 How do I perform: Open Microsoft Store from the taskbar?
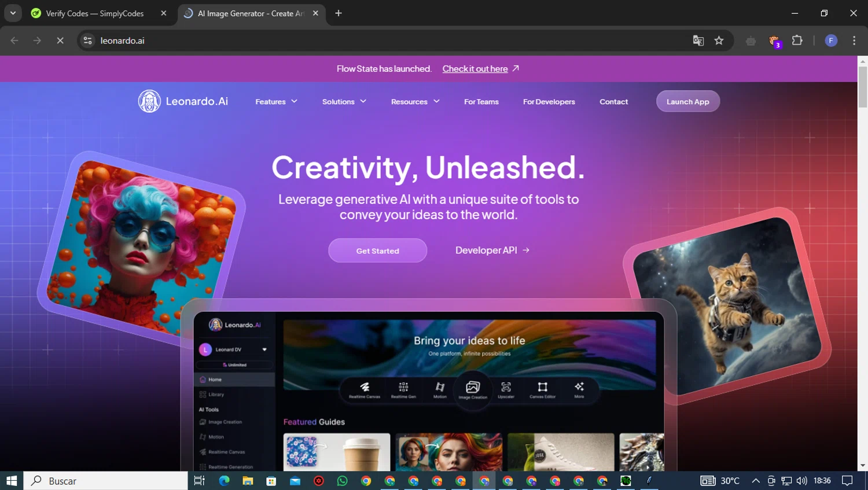(271, 481)
